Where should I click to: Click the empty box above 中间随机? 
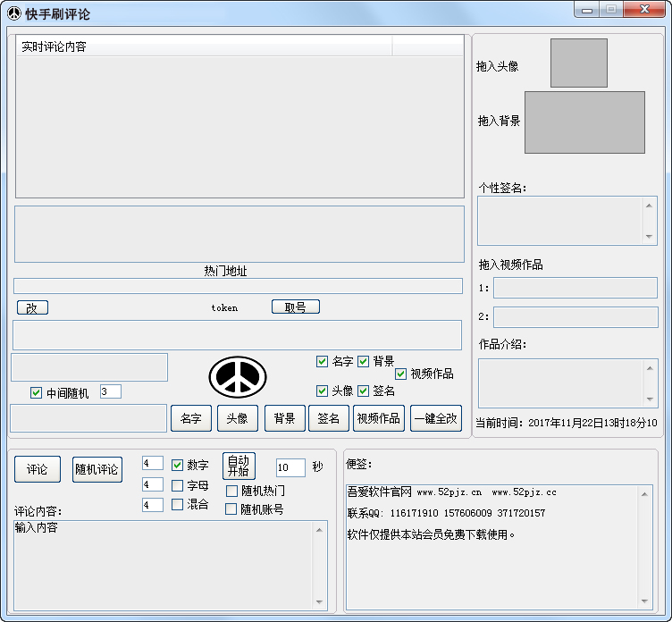coord(89,367)
